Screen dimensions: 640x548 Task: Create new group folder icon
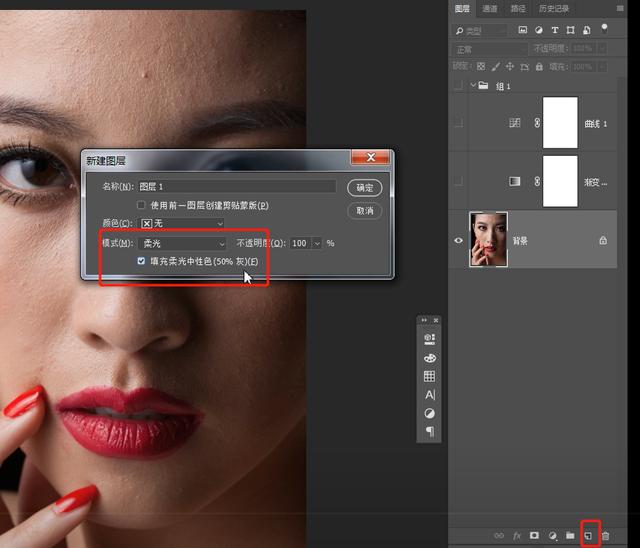tap(570, 535)
